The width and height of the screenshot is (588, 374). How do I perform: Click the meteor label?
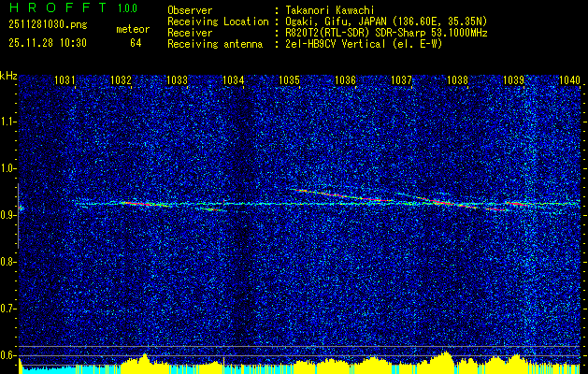point(133,29)
